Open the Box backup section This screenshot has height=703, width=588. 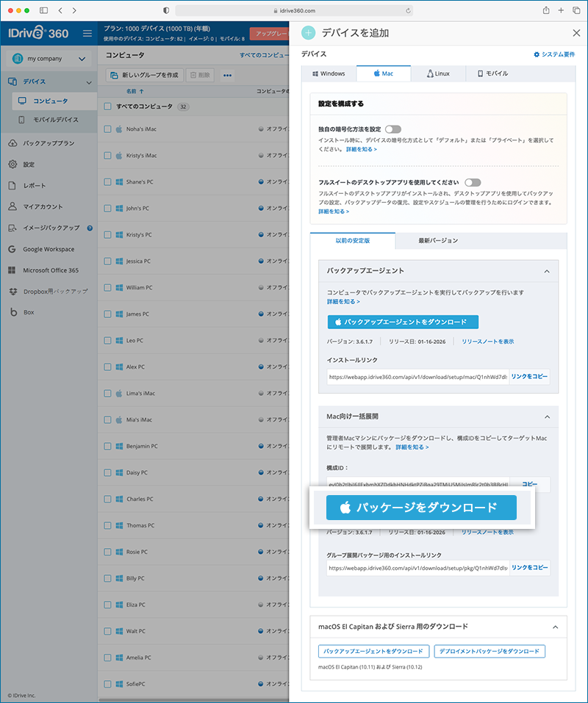coord(28,312)
